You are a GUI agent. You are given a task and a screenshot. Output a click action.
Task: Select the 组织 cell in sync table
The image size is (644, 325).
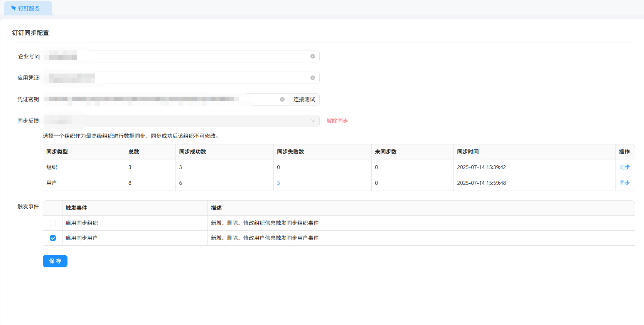point(52,167)
